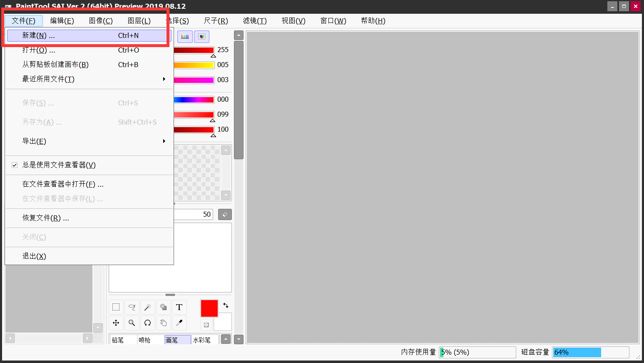Adjust the red slider showing 255

pos(194,50)
